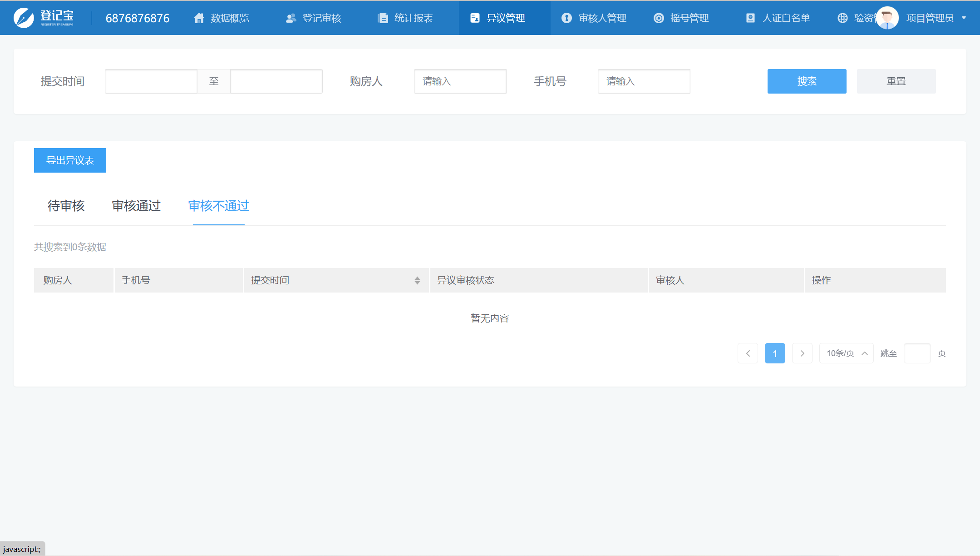Click the target icon beside 摇号管理
980x556 pixels.
coord(659,18)
